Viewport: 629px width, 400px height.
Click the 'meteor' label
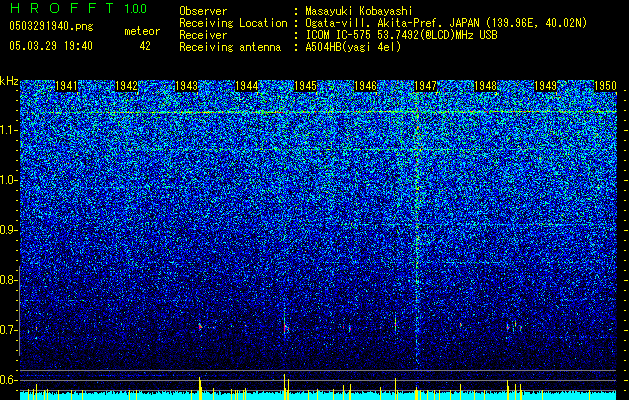click(x=142, y=31)
